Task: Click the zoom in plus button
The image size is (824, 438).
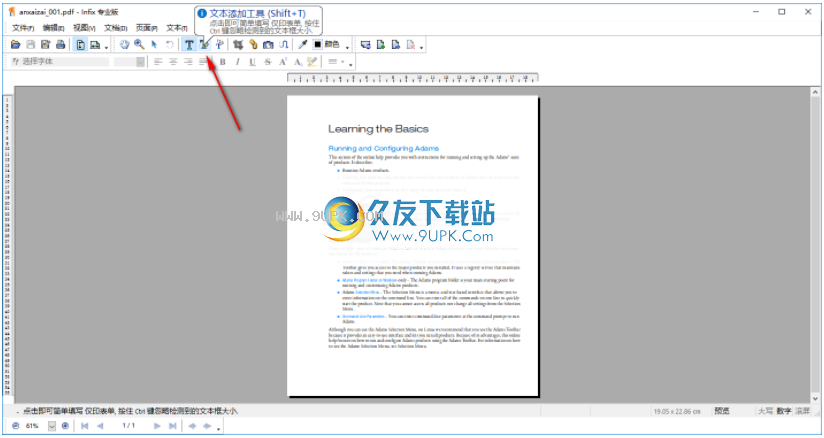Action: 65,426
